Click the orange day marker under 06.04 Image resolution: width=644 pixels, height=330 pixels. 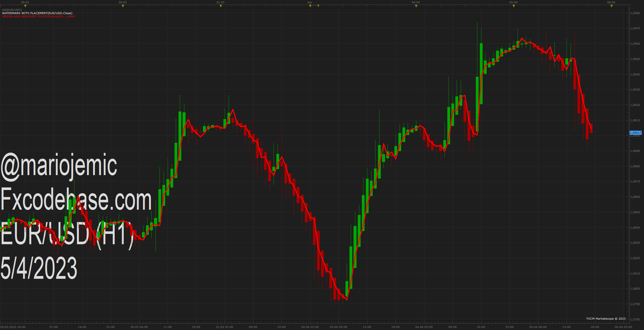point(611,6)
